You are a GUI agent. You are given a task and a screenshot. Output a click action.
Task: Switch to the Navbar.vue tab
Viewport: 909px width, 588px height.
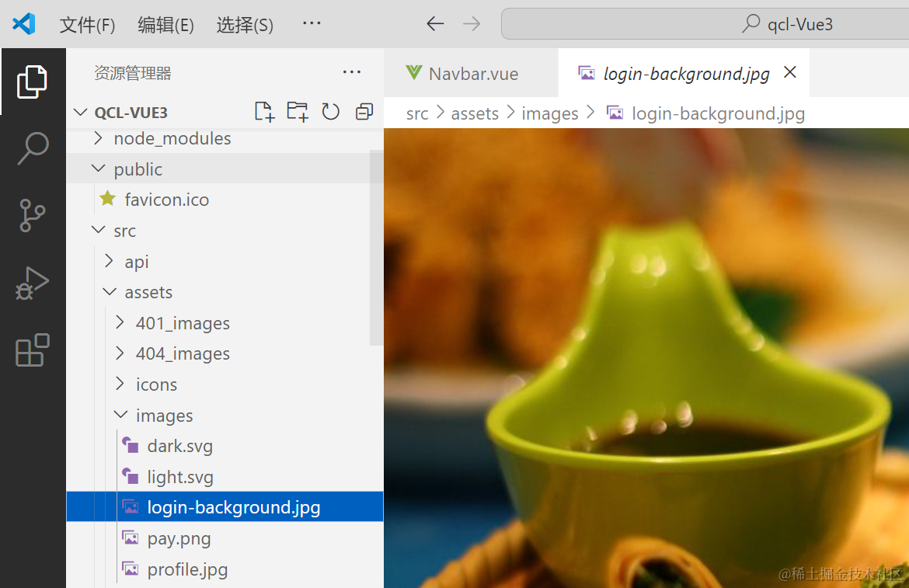pyautogui.click(x=471, y=74)
